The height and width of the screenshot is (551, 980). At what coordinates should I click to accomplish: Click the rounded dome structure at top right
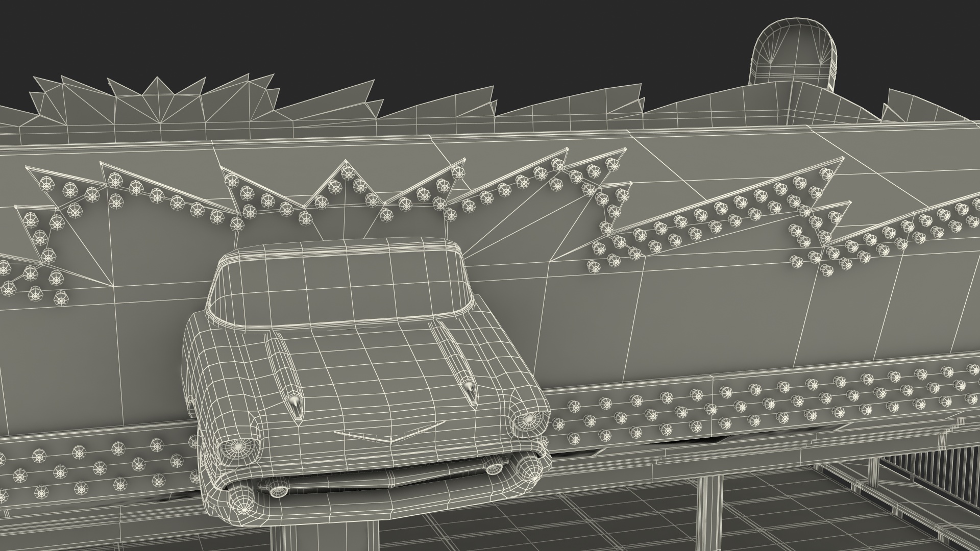[x=794, y=51]
